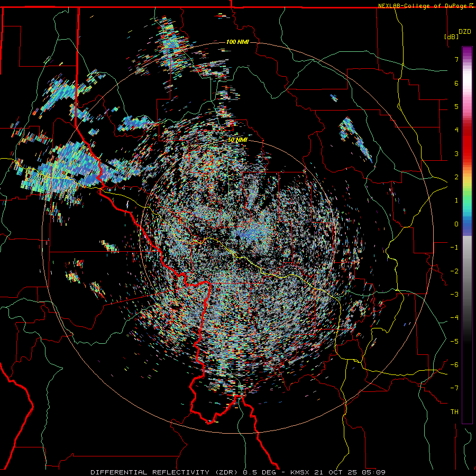Viewport: 476px width, 476px height.
Task: Click the 1 value on the scale
Action: click(x=456, y=200)
